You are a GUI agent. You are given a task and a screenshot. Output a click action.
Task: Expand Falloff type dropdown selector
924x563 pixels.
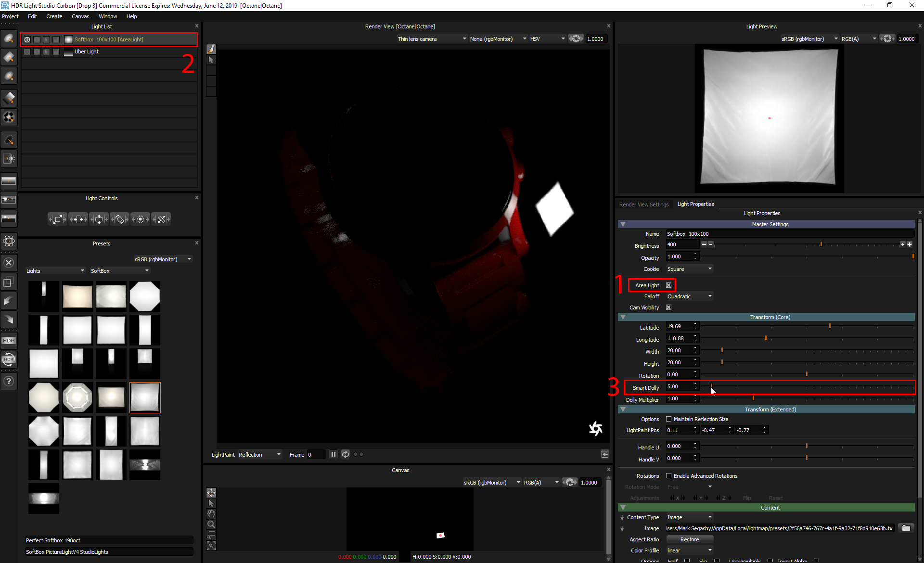tap(689, 295)
